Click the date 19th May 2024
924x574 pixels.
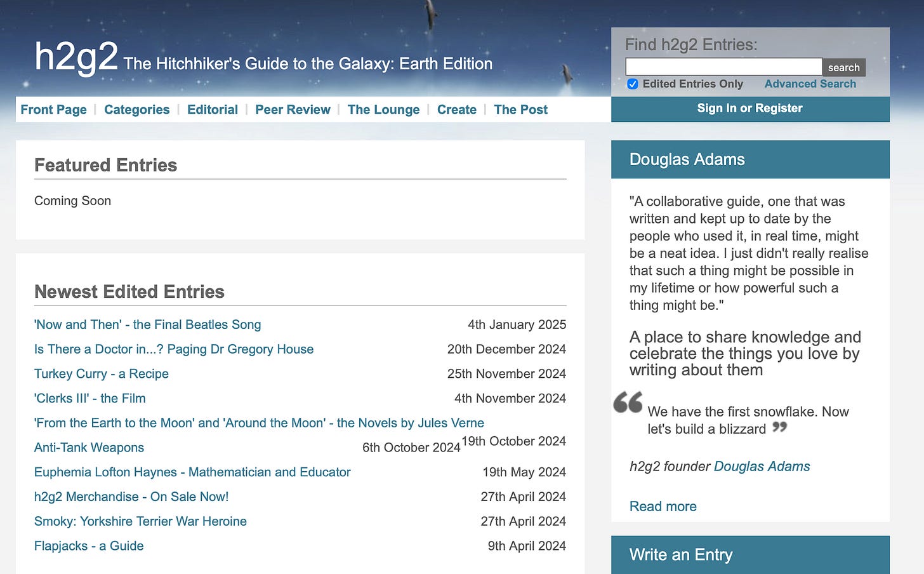(524, 472)
